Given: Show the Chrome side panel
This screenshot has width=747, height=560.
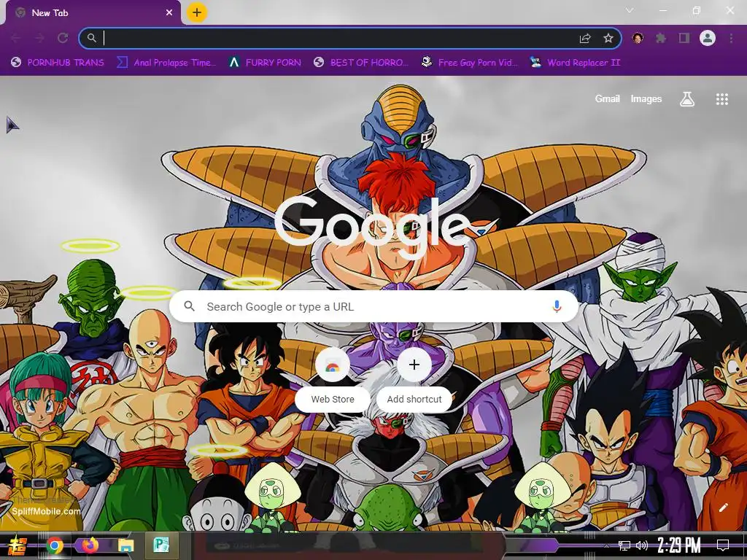Looking at the screenshot, I should tap(684, 38).
